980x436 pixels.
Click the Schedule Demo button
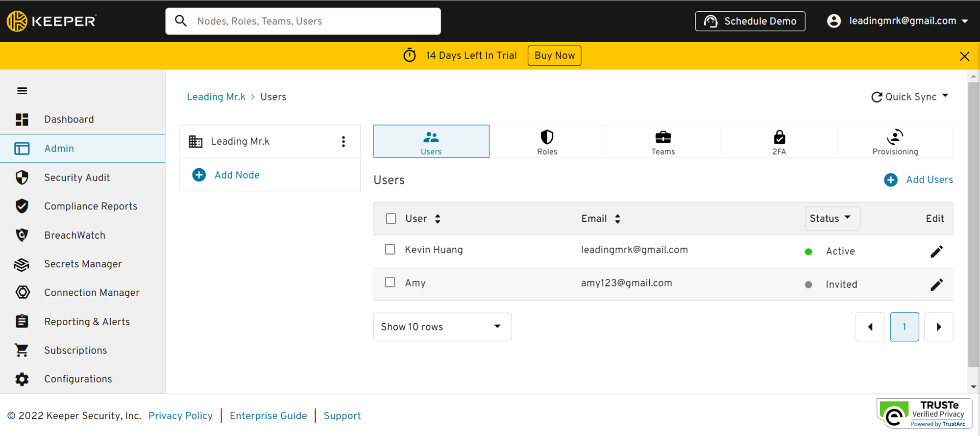point(750,21)
